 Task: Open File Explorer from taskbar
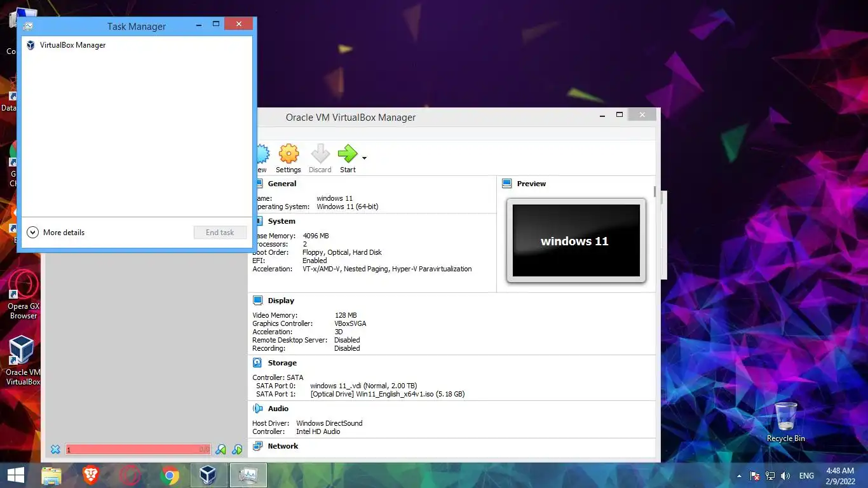pos(51,475)
